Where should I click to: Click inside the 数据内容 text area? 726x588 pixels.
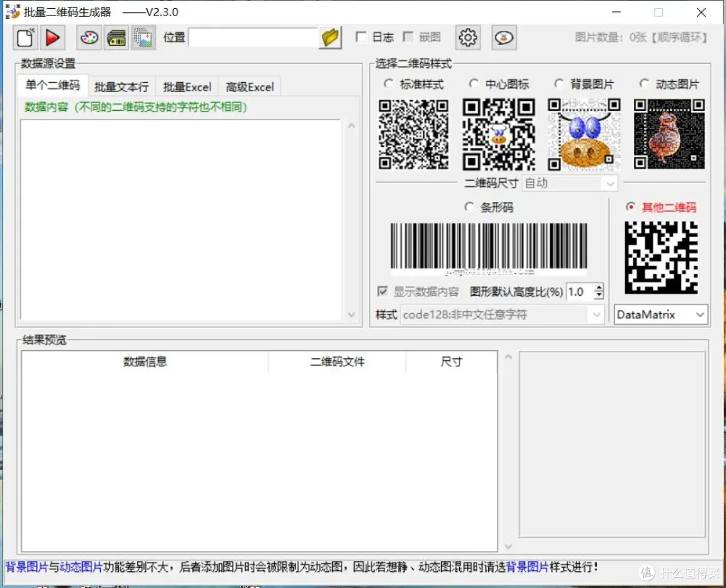point(181,220)
